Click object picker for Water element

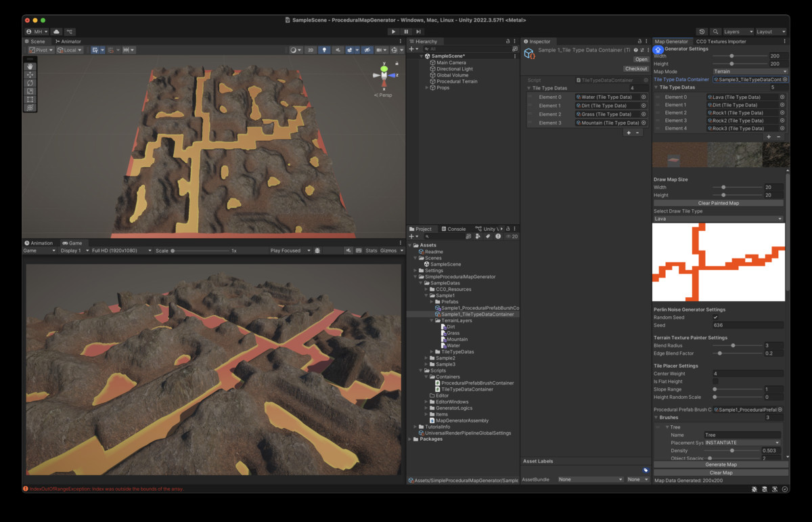[644, 97]
